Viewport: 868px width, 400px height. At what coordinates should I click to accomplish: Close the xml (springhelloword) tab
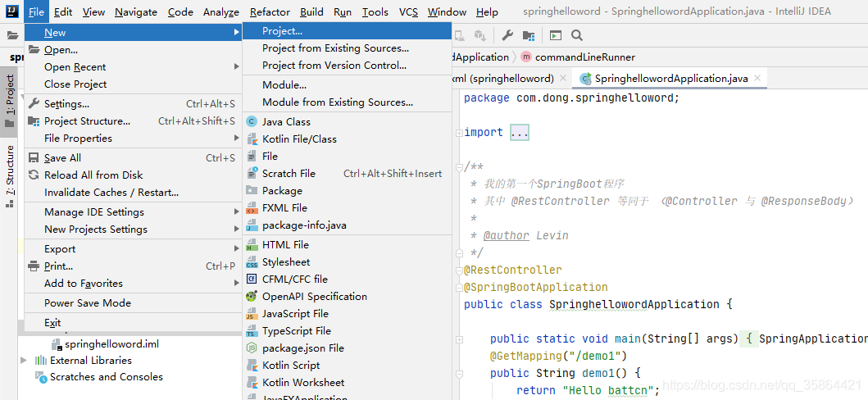(x=563, y=78)
